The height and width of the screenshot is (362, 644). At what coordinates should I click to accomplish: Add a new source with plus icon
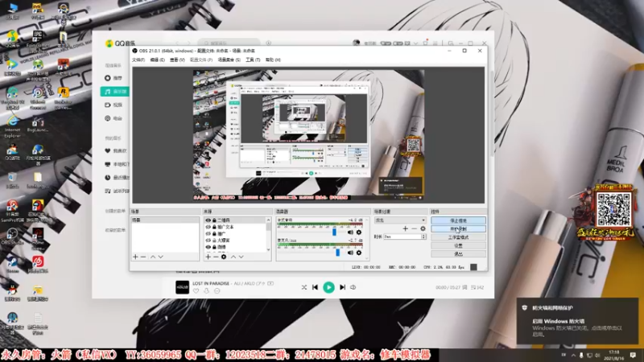click(208, 257)
